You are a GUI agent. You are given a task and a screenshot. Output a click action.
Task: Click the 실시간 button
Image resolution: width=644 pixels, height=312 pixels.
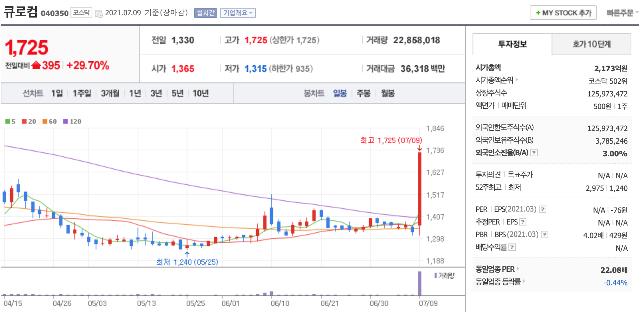pos(206,13)
